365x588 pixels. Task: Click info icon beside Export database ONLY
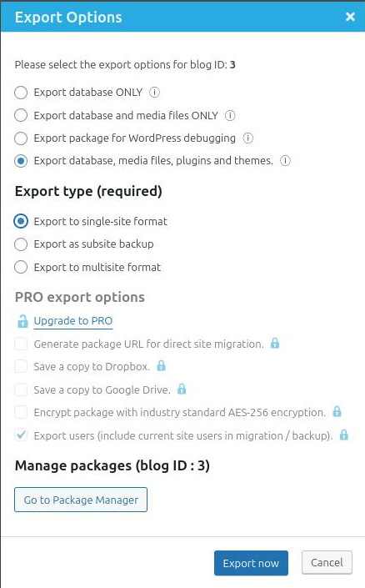(x=154, y=93)
